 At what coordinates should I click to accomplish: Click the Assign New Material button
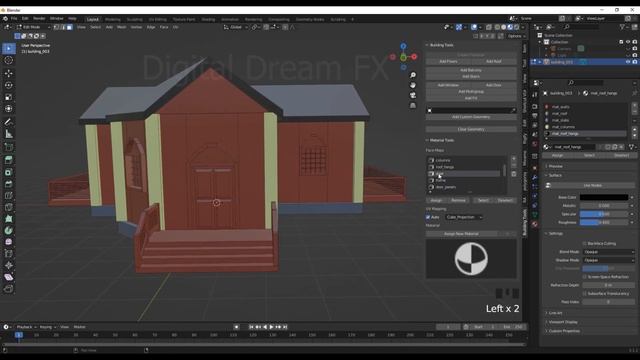(461, 234)
